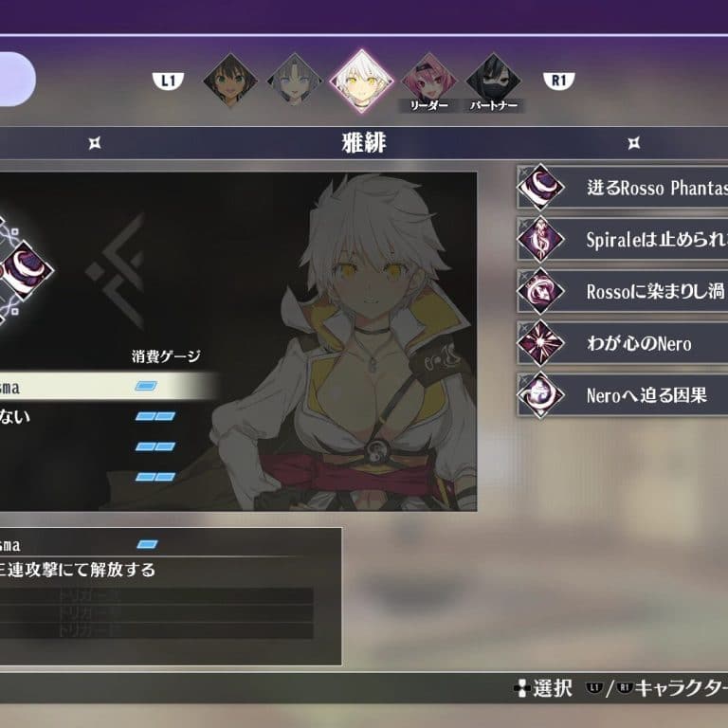The height and width of the screenshot is (728, 728).
Task: Select the pink-haired leader character portrait
Action: coord(429,81)
